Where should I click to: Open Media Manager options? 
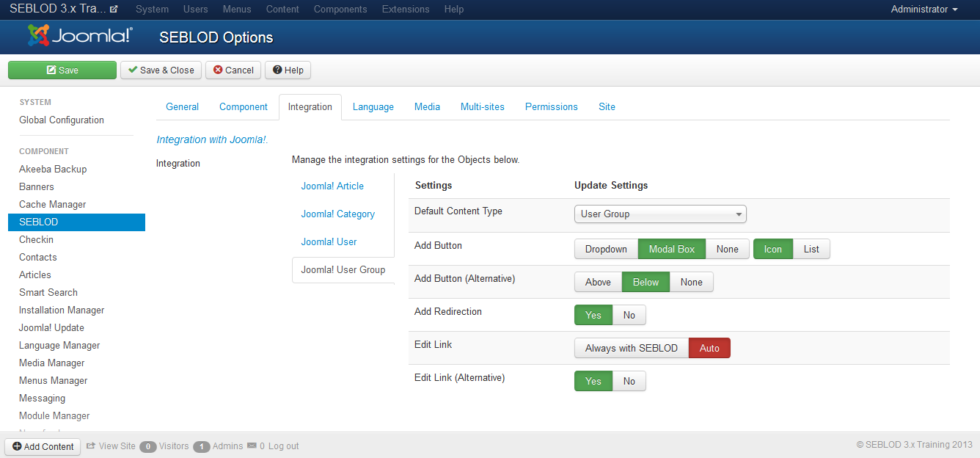click(52, 363)
